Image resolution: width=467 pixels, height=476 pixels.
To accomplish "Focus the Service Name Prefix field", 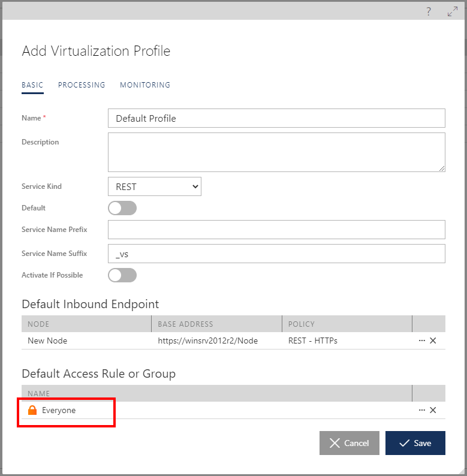I will 276,230.
